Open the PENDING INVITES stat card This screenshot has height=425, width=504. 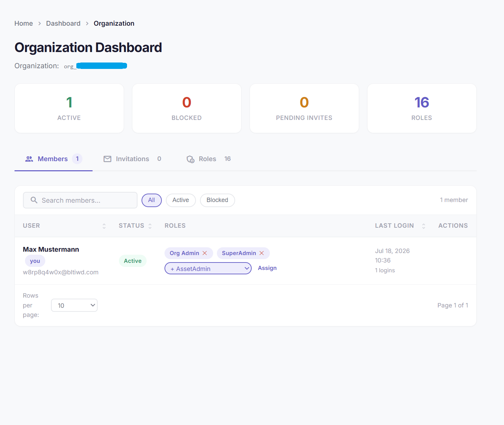click(x=304, y=108)
